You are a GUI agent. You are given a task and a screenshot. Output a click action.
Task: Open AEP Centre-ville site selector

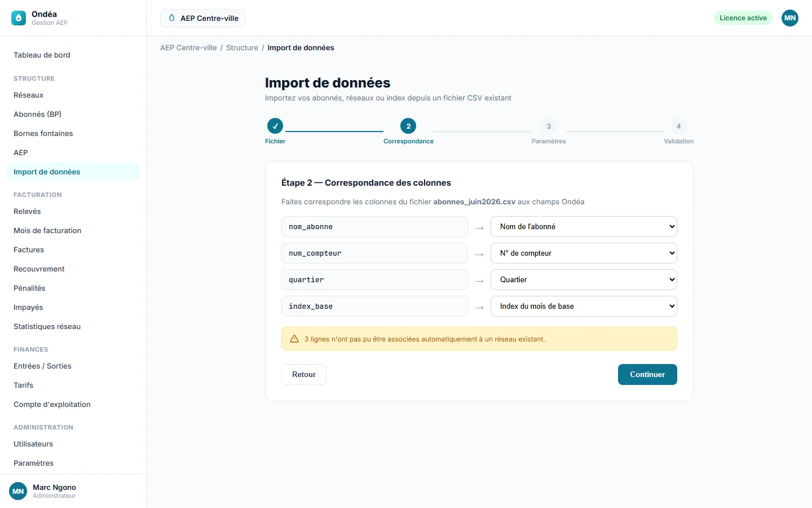pos(203,18)
